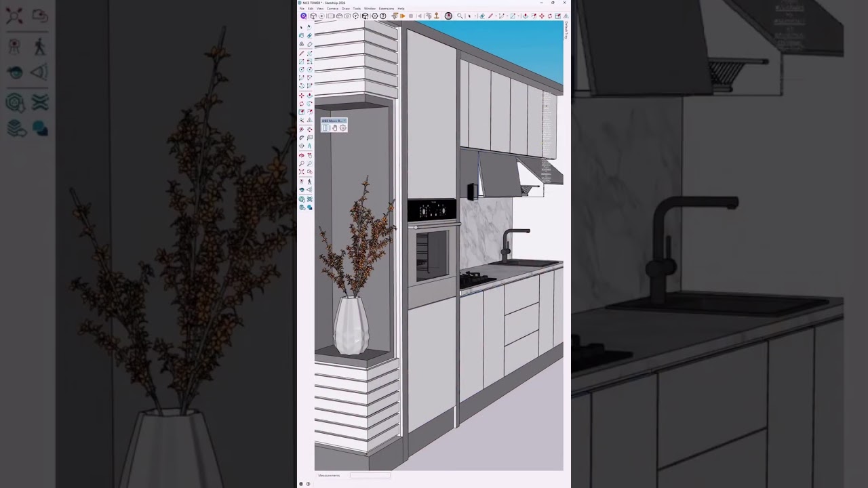The width and height of the screenshot is (868, 488).
Task: Open the Draw menu
Action: 346,9
